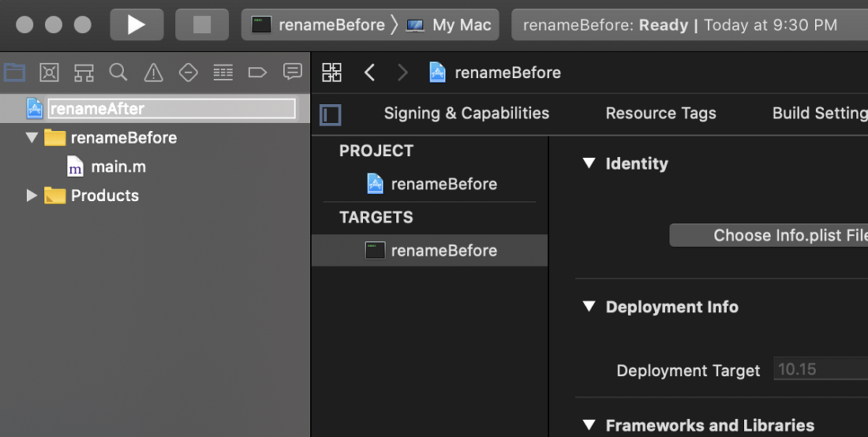Collapse the renameBefore folder group

32,137
